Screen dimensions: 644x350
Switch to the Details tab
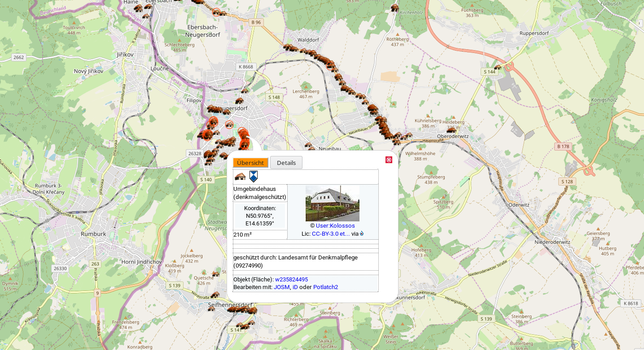pyautogui.click(x=286, y=163)
